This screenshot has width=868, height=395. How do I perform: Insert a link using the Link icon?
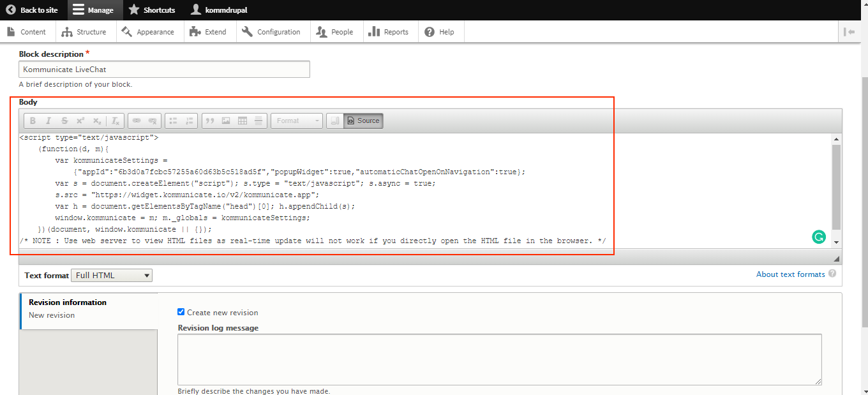tap(135, 120)
